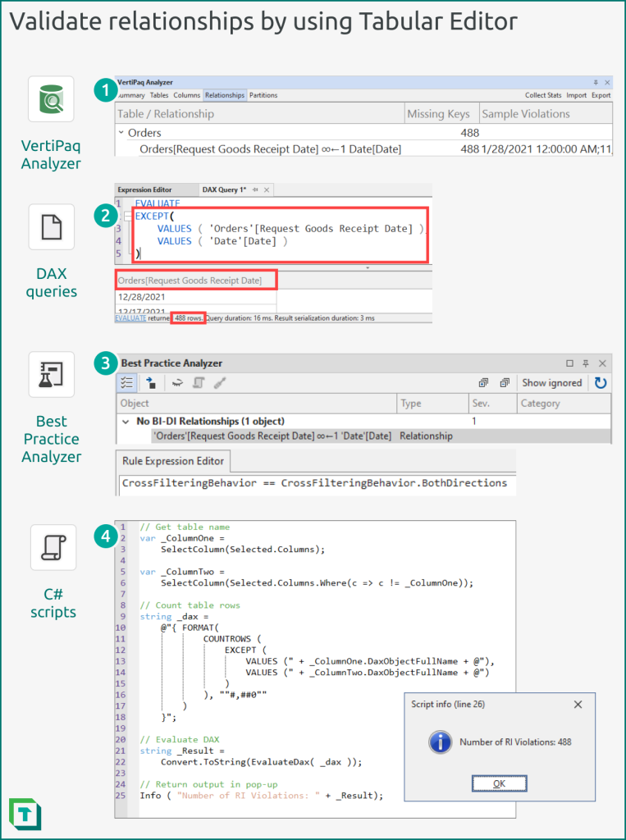Viewport: 626px width, 840px height.
Task: Collapse the No BI-DI Relationships group
Action: pyautogui.click(x=126, y=422)
